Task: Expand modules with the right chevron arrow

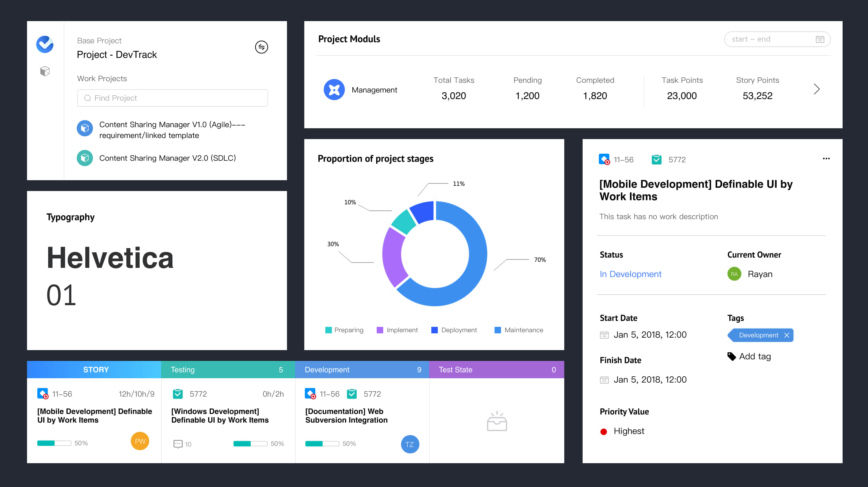Action: click(816, 89)
